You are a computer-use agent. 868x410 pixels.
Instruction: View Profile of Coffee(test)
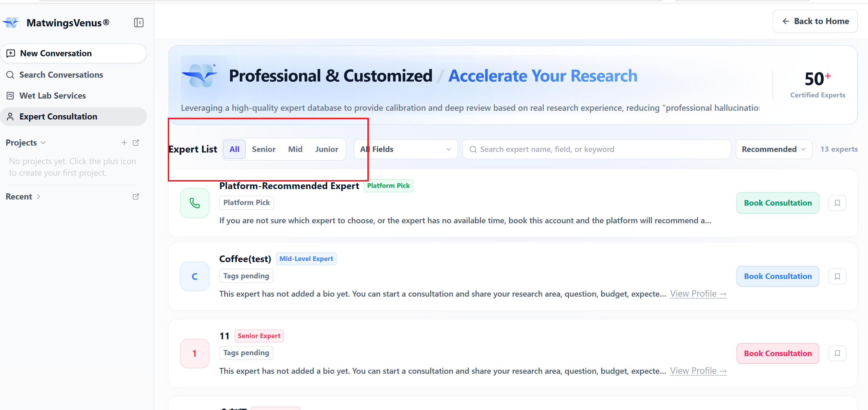point(698,294)
